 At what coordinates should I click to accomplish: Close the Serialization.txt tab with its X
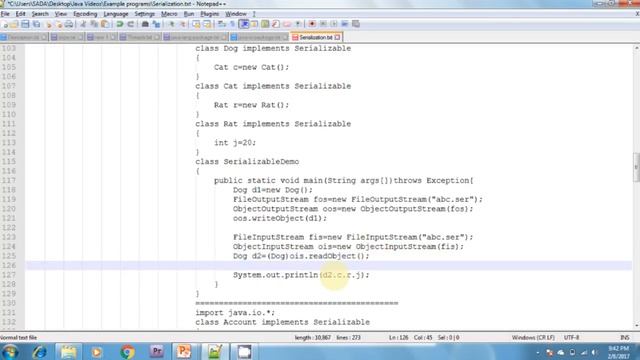[x=337, y=37]
